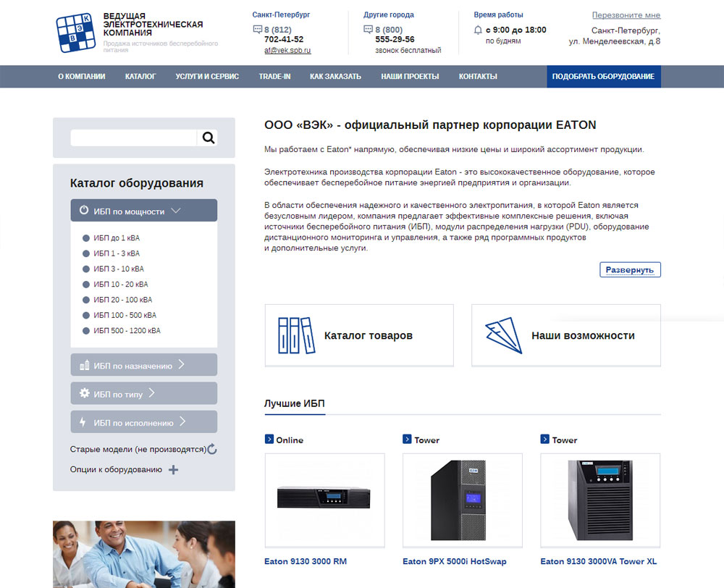The width and height of the screenshot is (724, 588).
Task: Click the plus icon beside Опции к оборудованию
Action: (x=173, y=470)
